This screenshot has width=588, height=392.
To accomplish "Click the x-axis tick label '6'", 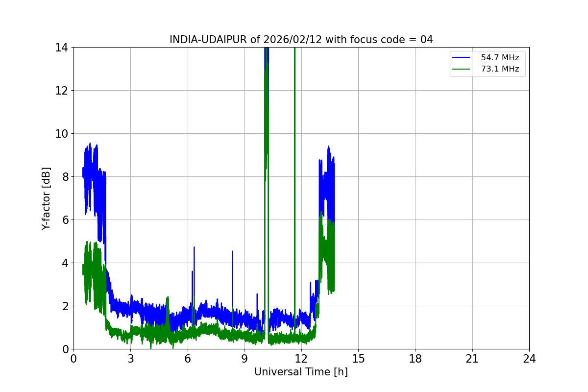I will (188, 359).
